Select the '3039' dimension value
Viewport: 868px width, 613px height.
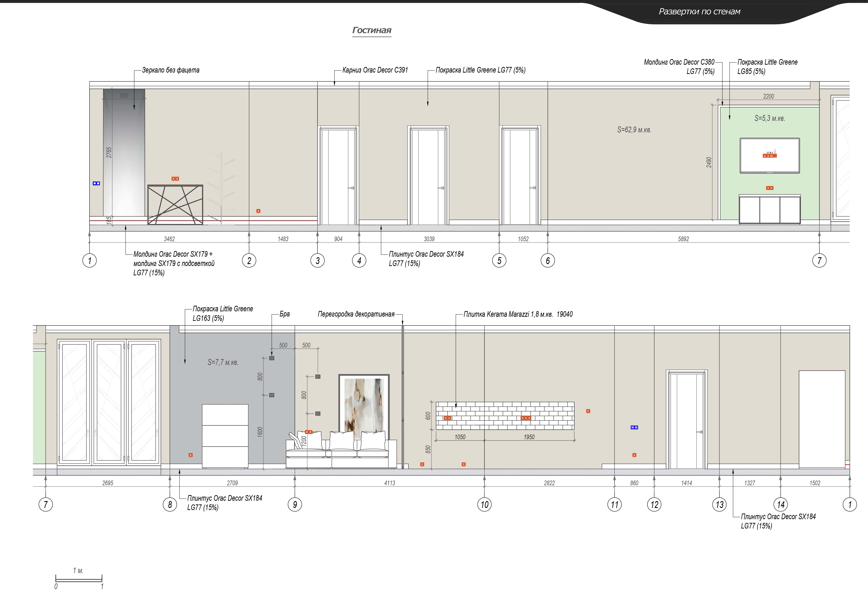click(x=429, y=239)
